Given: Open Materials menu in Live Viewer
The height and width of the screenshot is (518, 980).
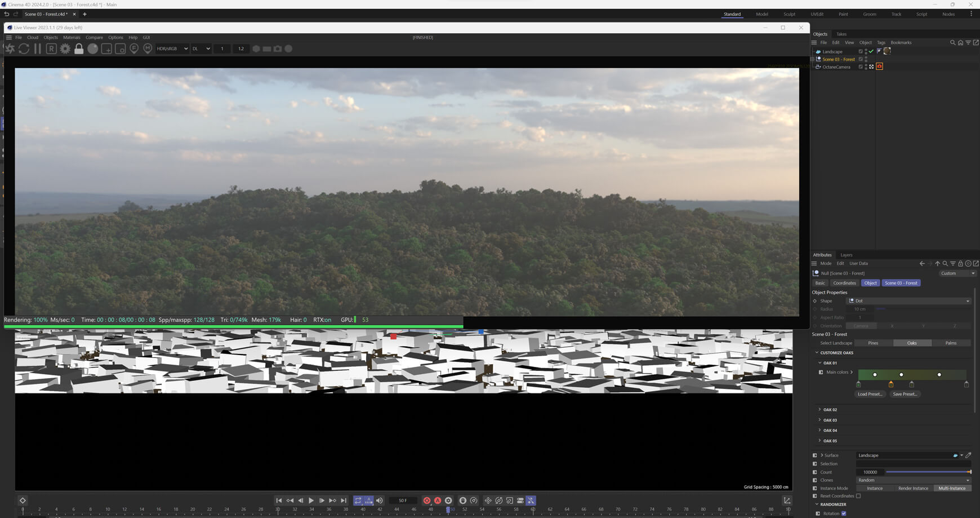Looking at the screenshot, I should pyautogui.click(x=72, y=38).
